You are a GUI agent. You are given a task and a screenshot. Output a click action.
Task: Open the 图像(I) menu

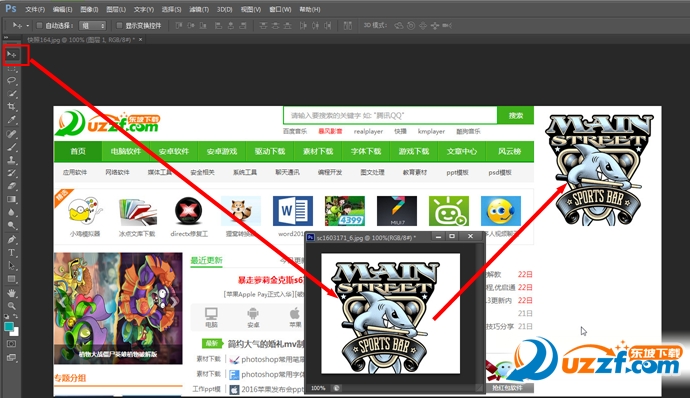pyautogui.click(x=89, y=9)
